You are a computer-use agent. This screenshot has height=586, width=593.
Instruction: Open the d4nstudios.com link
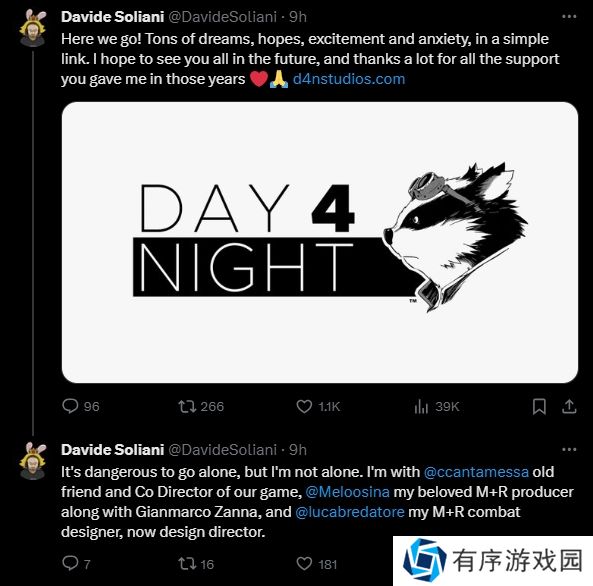click(349, 79)
